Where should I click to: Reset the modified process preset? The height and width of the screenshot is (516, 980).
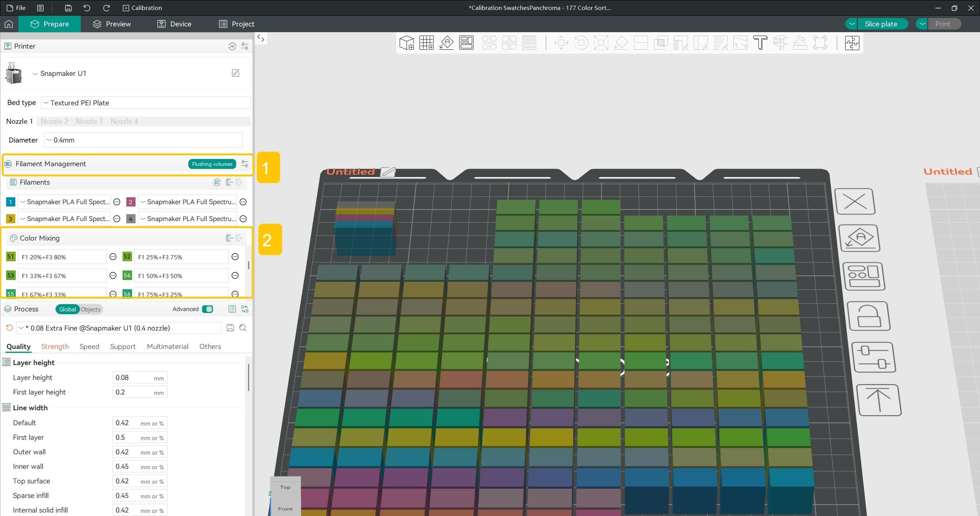(x=10, y=328)
